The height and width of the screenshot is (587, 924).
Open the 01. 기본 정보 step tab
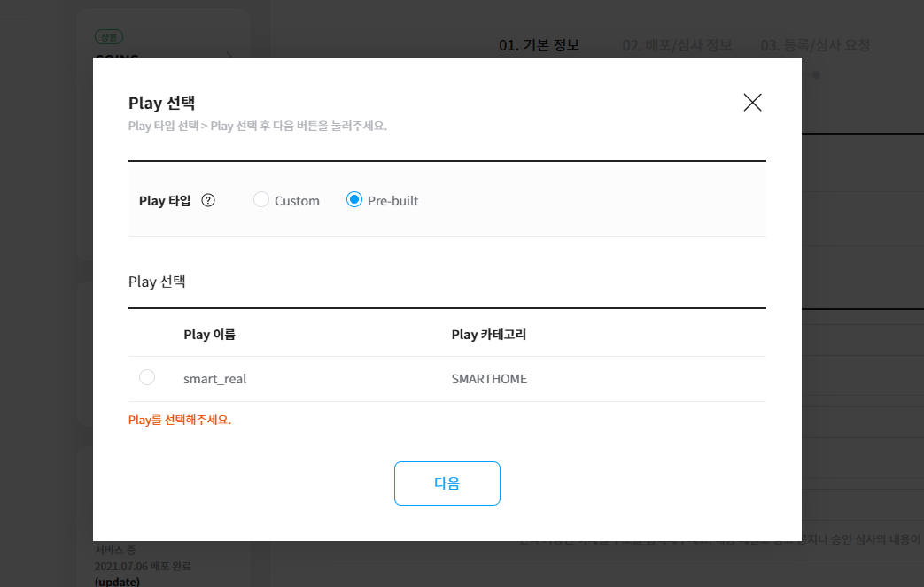(x=539, y=45)
